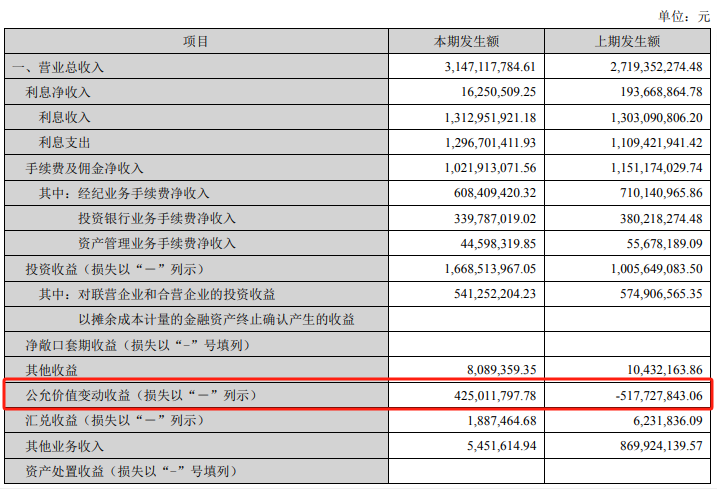Click the 手续费及佣金净收入 row label
Image resolution: width=717 pixels, height=489 pixels.
(84, 168)
